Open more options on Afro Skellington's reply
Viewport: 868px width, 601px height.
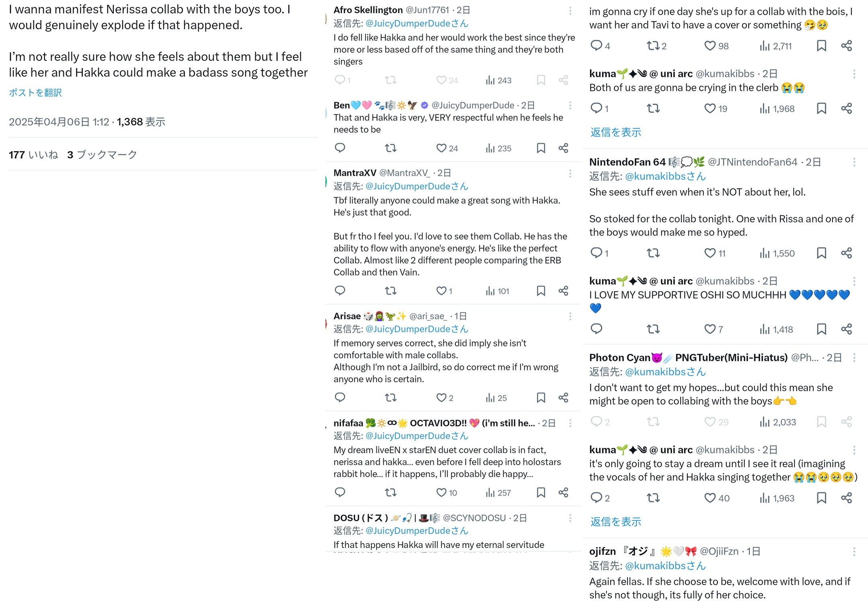pos(570,11)
